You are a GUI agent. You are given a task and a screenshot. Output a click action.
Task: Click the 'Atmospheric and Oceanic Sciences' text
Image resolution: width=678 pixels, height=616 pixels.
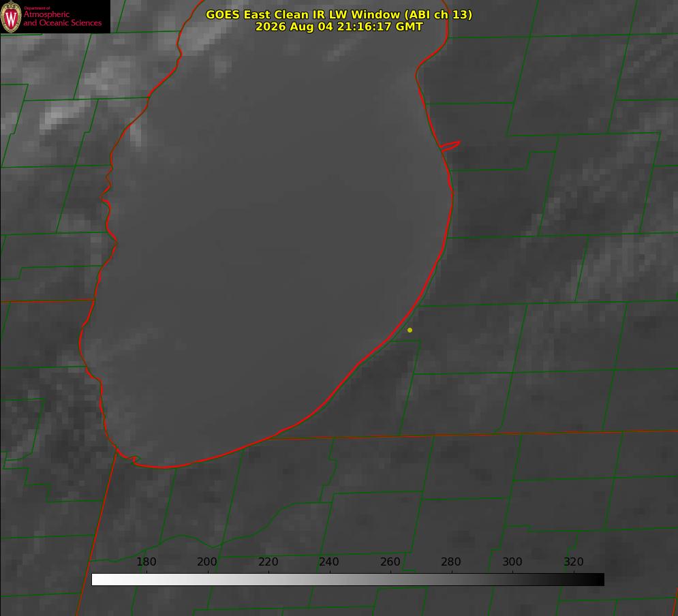click(63, 18)
